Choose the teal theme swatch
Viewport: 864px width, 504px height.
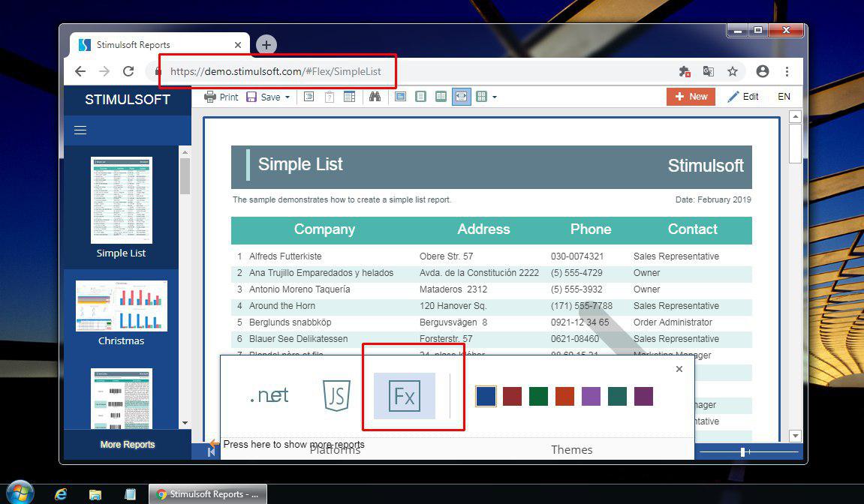617,396
